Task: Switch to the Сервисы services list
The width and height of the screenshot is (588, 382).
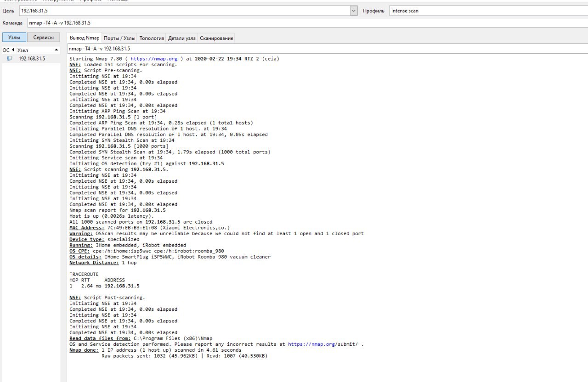Action: [44, 38]
